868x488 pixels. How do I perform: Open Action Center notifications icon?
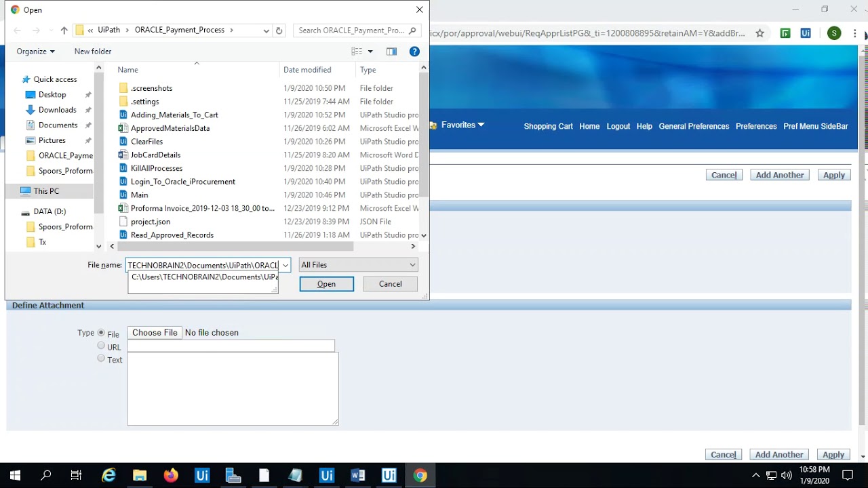[x=848, y=475]
